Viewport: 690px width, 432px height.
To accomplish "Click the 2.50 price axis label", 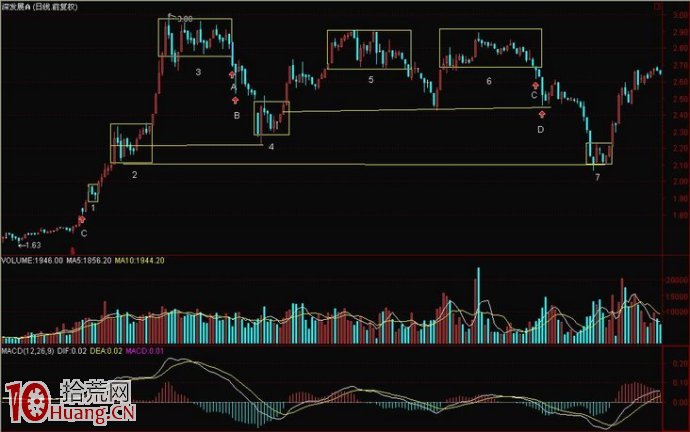I will tap(680, 99).
